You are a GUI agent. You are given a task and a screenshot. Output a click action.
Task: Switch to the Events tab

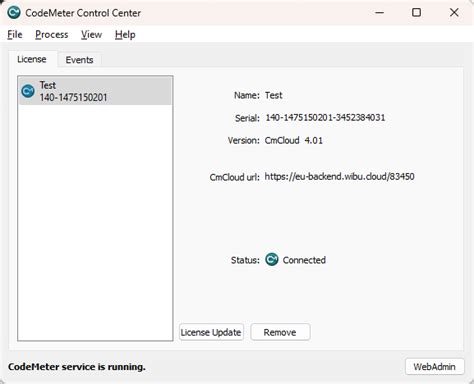coord(79,60)
